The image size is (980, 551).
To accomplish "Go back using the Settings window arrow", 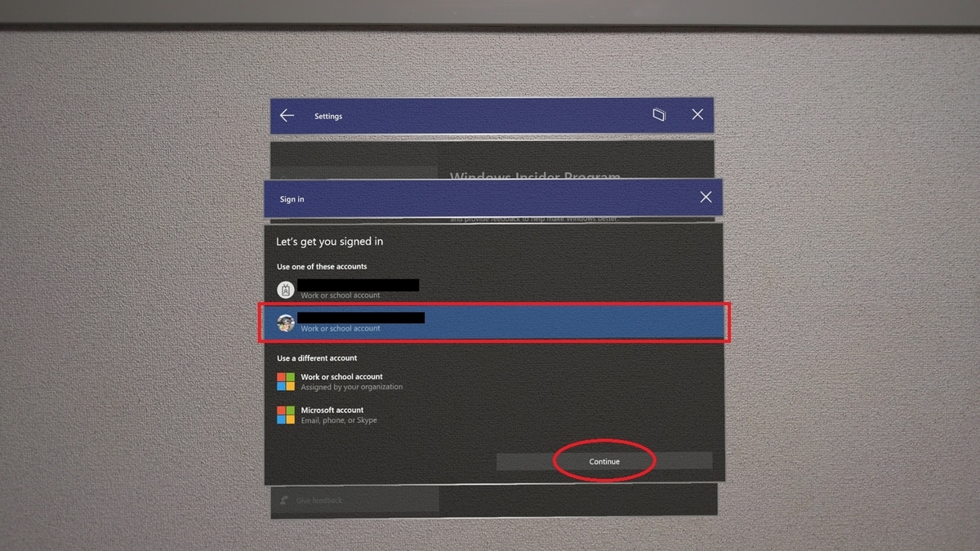I will [x=287, y=116].
